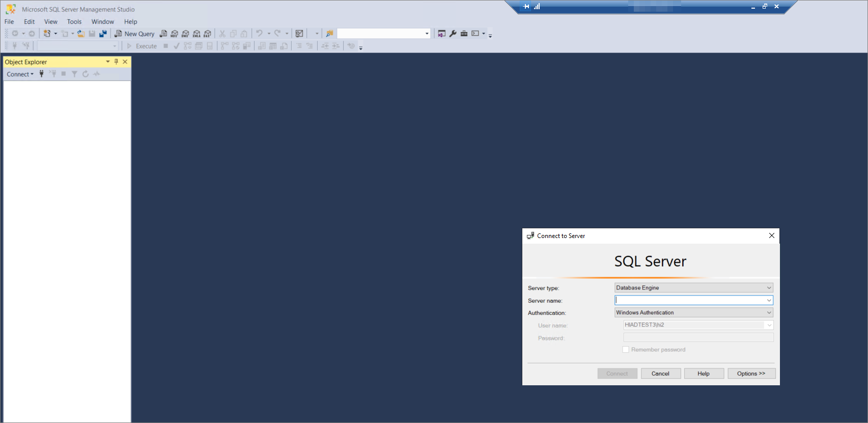Close the Object Explorer panel
This screenshot has height=423, width=868.
[125, 62]
